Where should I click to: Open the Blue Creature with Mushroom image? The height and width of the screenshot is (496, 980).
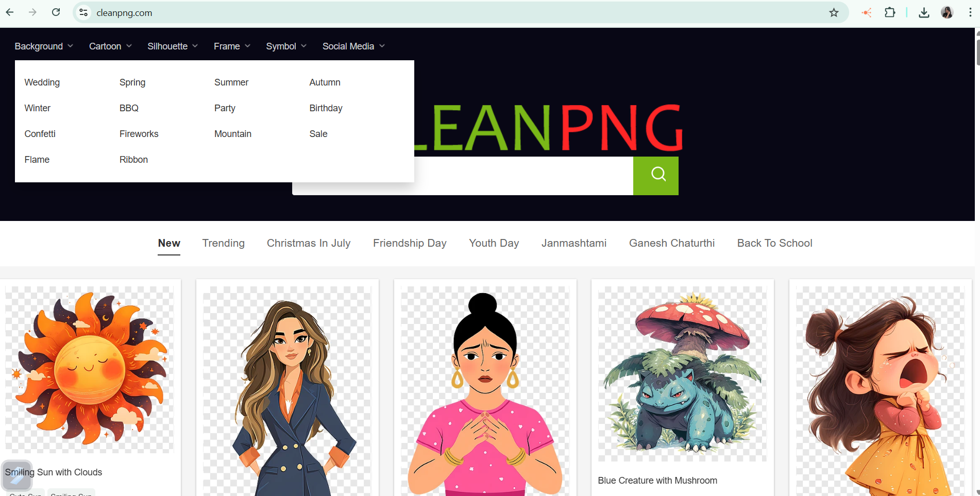coord(682,373)
